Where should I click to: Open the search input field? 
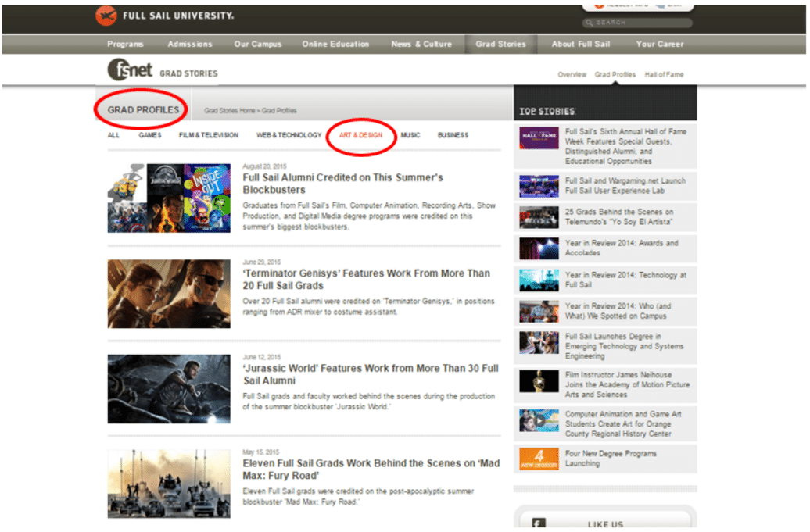pos(637,23)
